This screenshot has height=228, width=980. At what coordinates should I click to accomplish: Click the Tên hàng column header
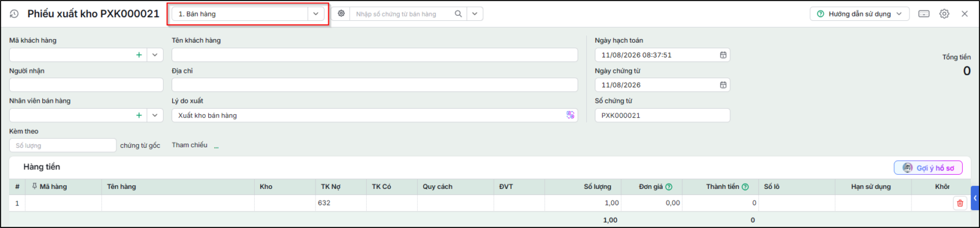tap(178, 186)
